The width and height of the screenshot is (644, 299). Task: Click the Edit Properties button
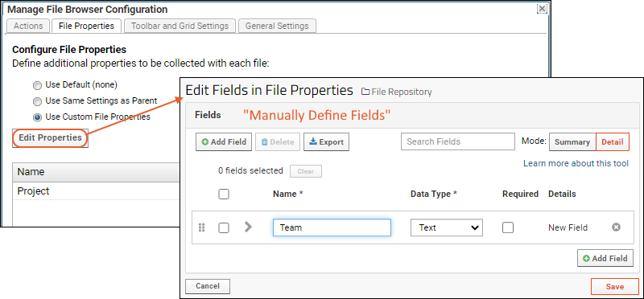coord(50,138)
